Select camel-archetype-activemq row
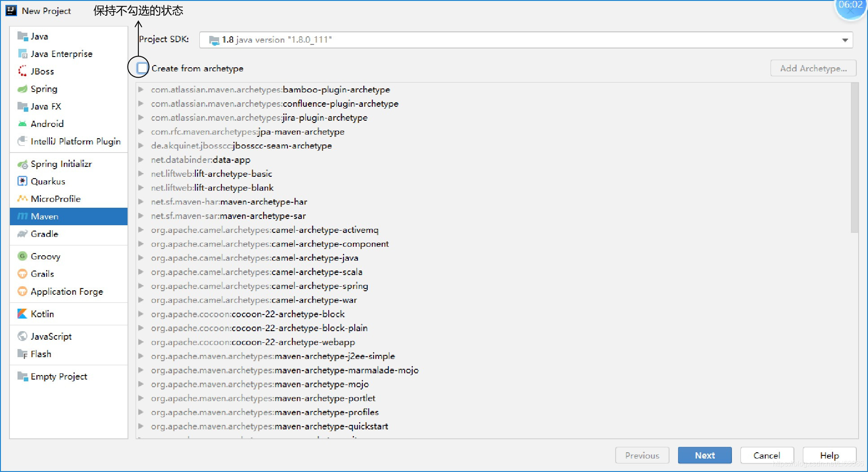Viewport: 868px width, 472px height. [493, 230]
